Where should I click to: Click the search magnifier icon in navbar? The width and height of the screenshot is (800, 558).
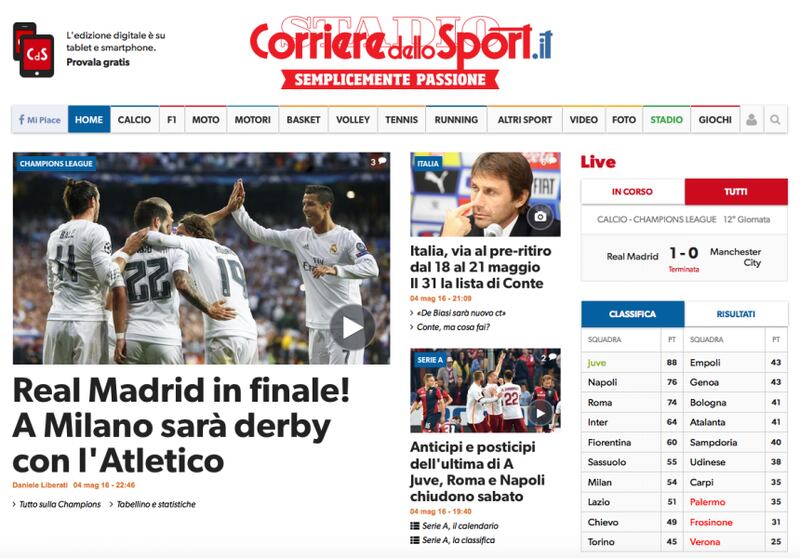coord(775,120)
